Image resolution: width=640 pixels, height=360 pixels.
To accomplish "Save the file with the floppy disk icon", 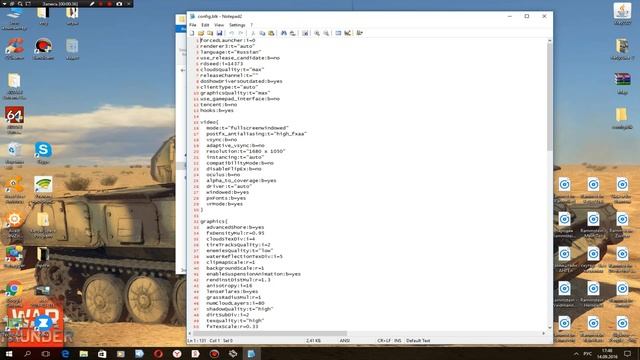I will [219, 33].
